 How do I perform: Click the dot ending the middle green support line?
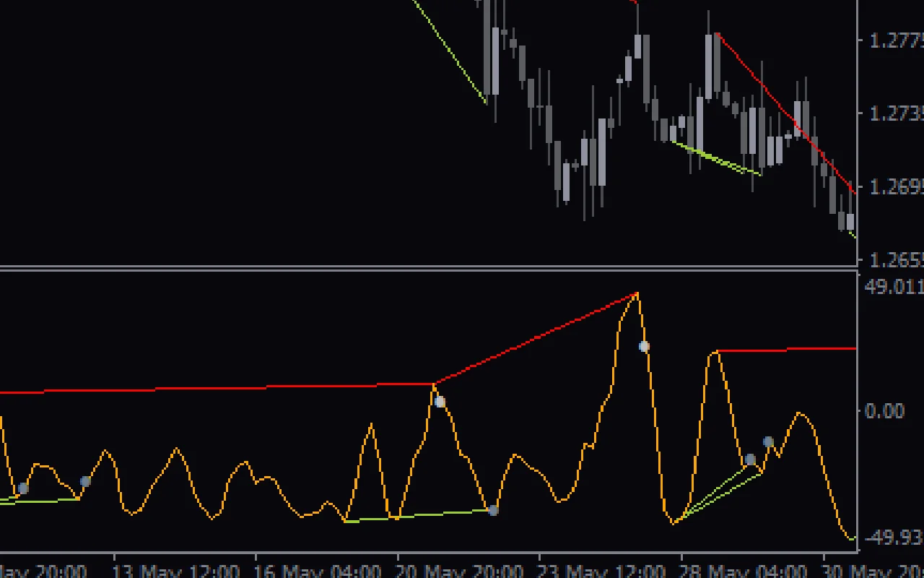coord(493,510)
